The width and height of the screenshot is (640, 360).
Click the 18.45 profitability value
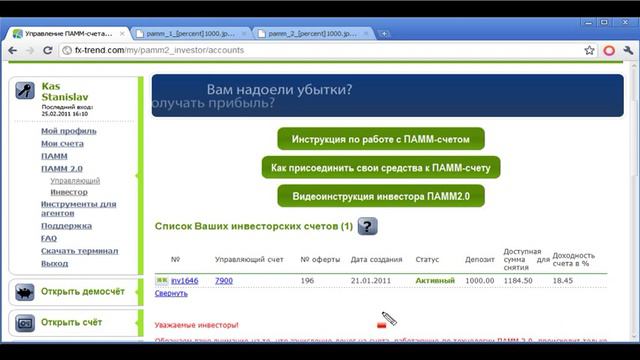[562, 280]
